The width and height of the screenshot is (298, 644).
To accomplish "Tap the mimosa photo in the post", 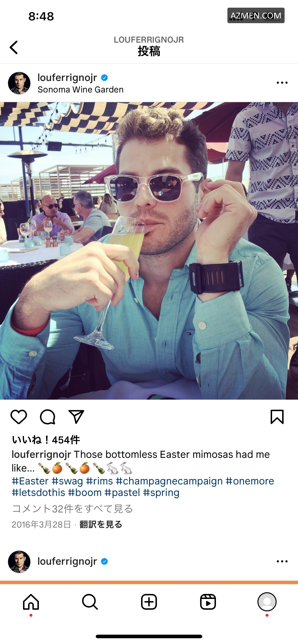I will tap(149, 251).
